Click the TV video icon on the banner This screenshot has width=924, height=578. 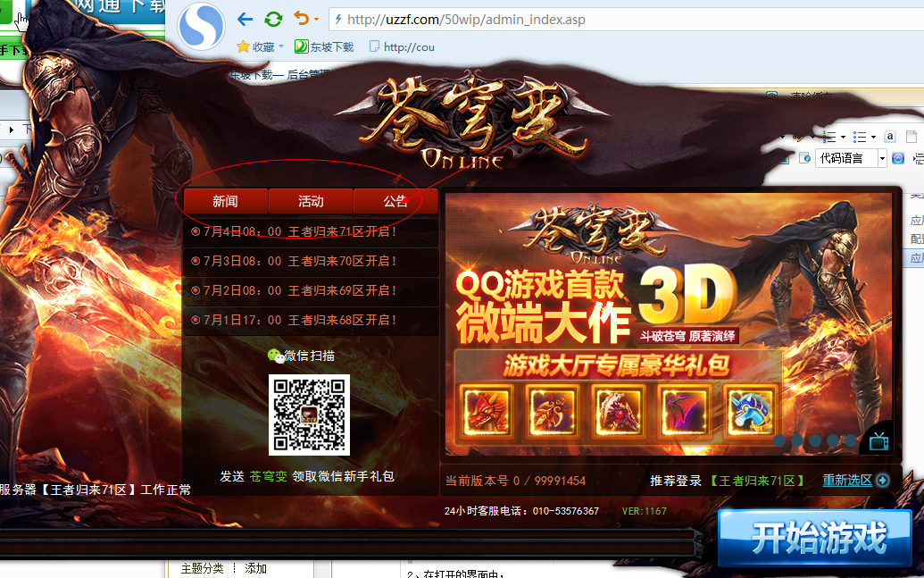(878, 440)
